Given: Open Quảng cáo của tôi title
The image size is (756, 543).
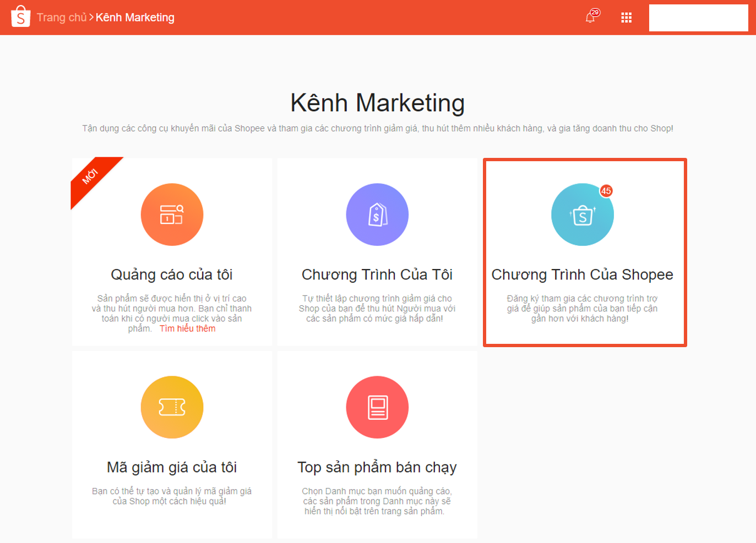Looking at the screenshot, I should [x=172, y=274].
